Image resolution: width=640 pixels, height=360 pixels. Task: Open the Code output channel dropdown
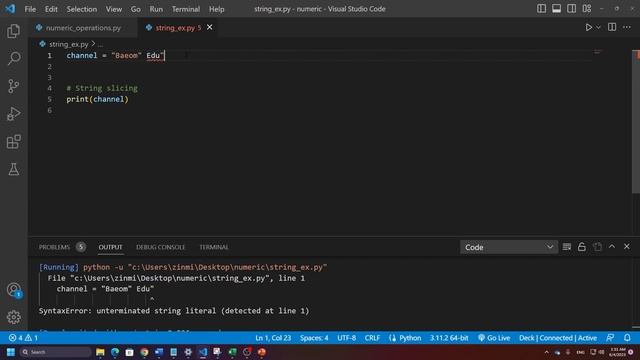[509, 247]
